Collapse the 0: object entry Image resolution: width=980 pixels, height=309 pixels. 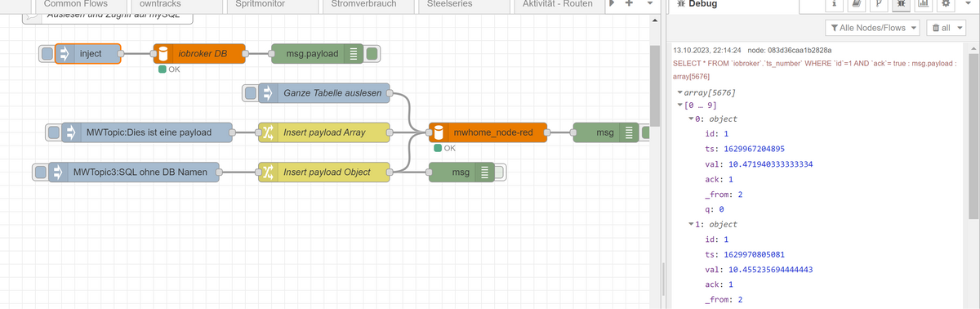tap(692, 119)
